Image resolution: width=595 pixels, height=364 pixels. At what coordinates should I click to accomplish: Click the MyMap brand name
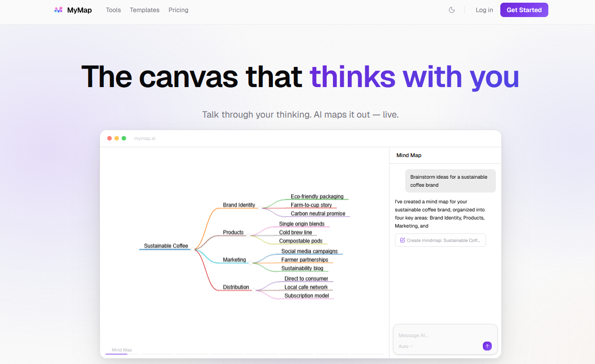(x=79, y=10)
